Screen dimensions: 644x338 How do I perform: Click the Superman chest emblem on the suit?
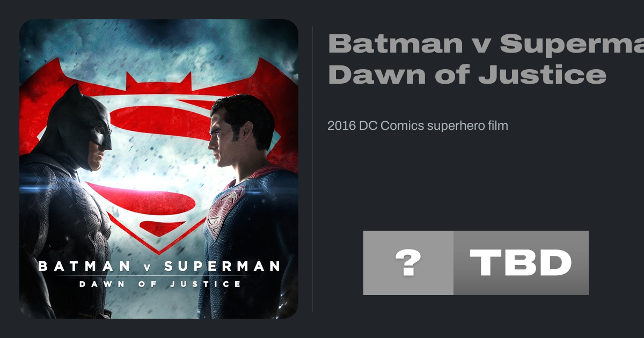pyautogui.click(x=224, y=211)
